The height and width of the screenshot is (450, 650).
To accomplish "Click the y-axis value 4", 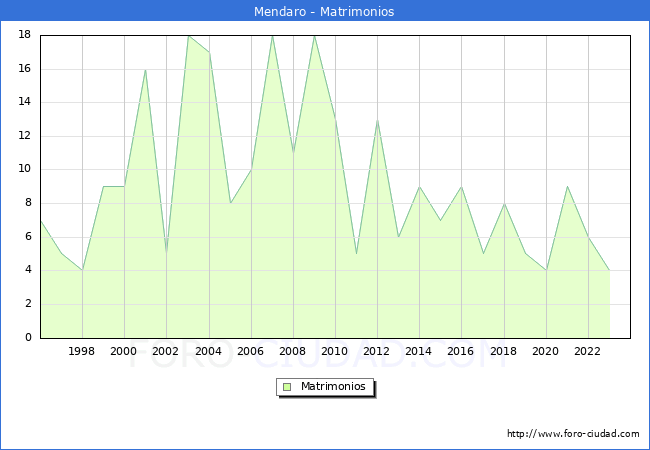I will pyautogui.click(x=28, y=270).
